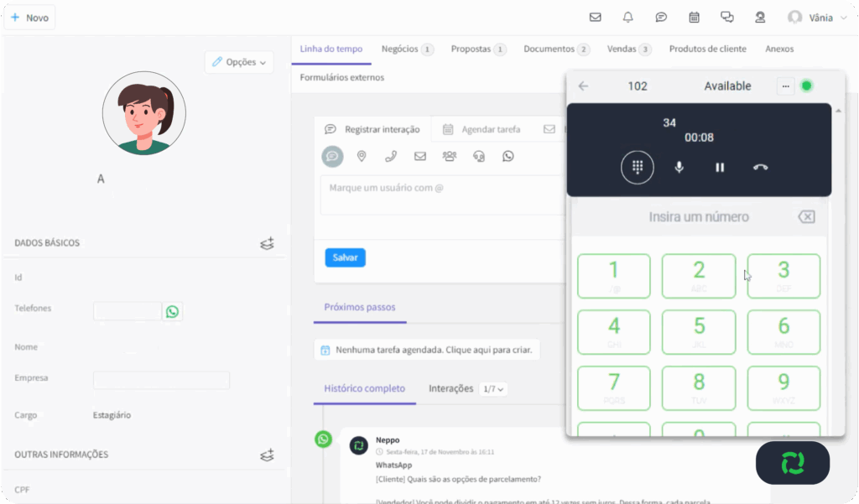Expand the Opções dropdown
The image size is (859, 504).
[x=239, y=62]
